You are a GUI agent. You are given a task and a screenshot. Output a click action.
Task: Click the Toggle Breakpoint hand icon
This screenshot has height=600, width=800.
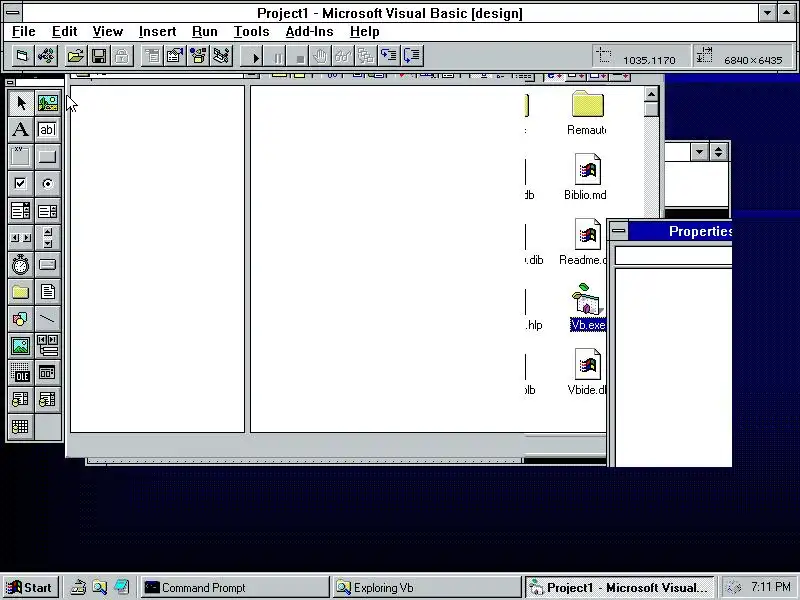[320, 56]
